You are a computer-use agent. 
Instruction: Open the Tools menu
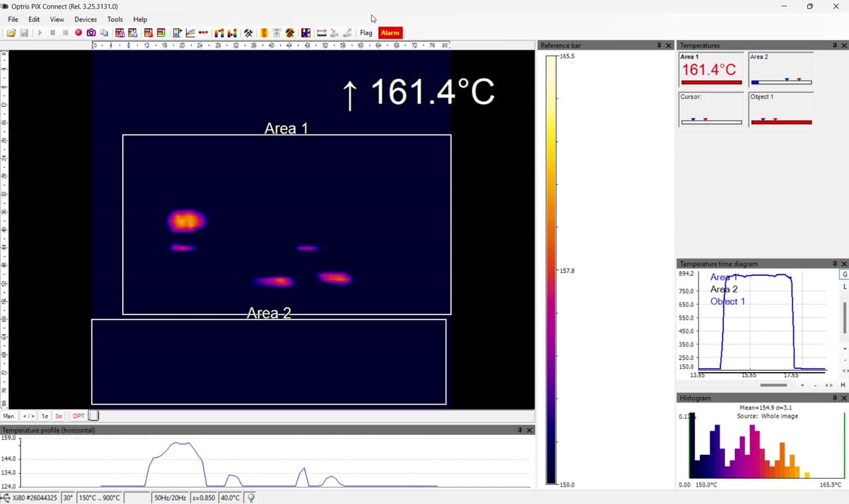pos(115,19)
